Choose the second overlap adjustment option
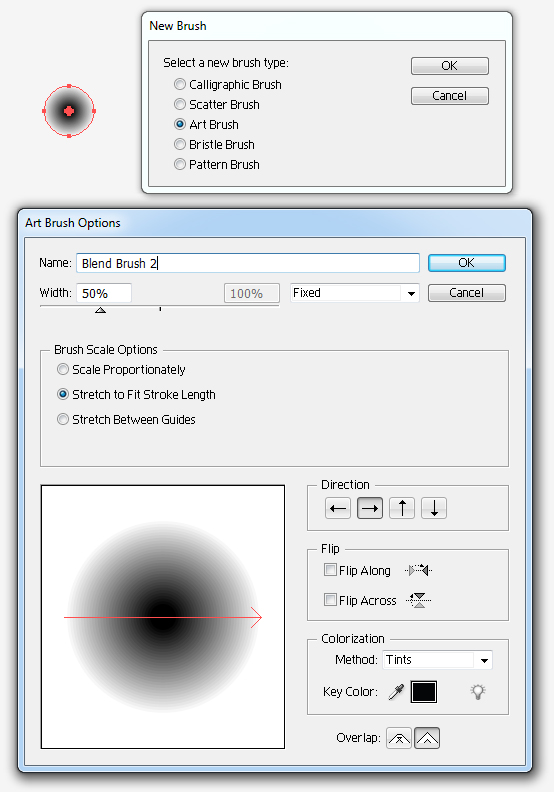 coord(427,738)
